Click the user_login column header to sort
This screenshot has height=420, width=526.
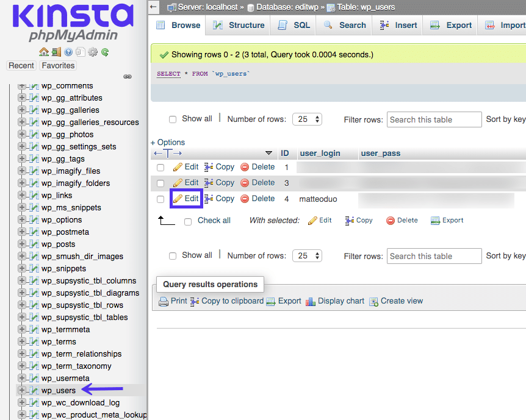319,153
